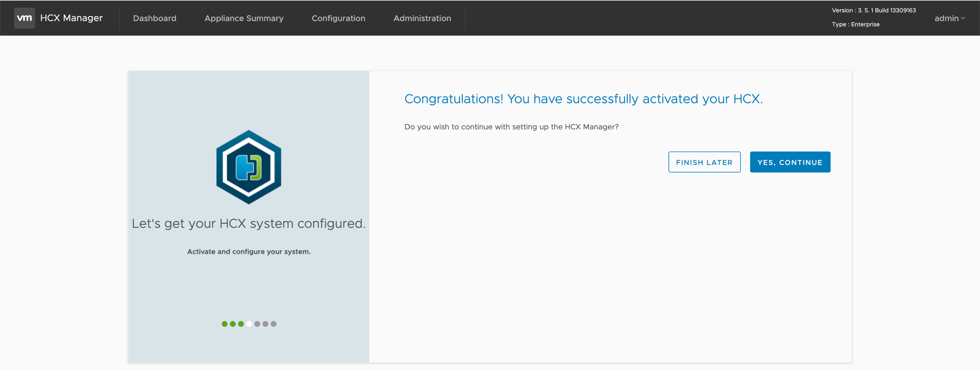Click the Finish Later button
The image size is (980, 370).
(x=704, y=162)
